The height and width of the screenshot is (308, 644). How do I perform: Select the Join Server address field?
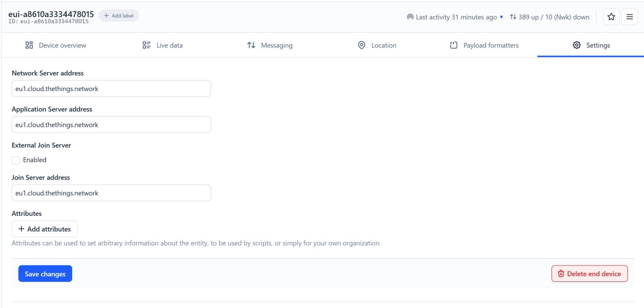[x=111, y=193]
